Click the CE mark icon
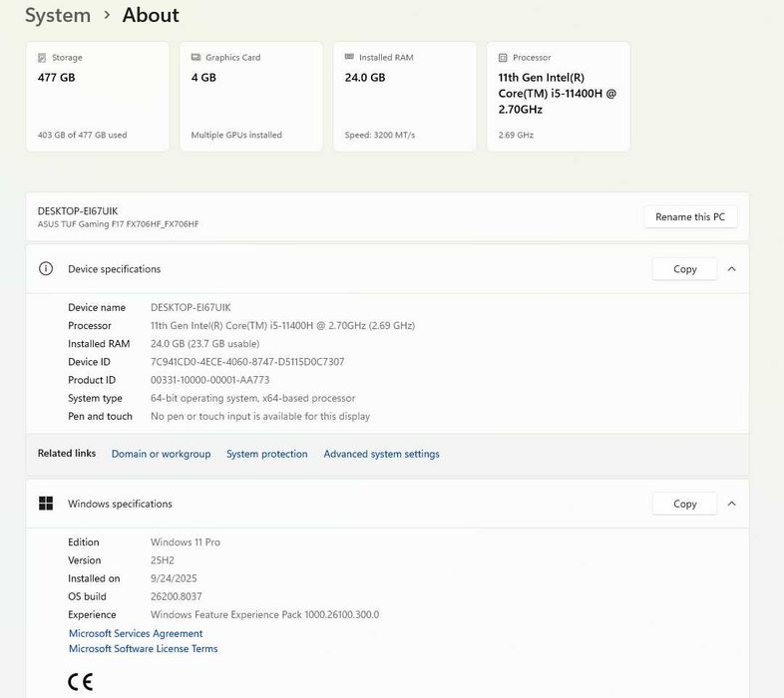Screen dimensions: 784x698 [80, 682]
